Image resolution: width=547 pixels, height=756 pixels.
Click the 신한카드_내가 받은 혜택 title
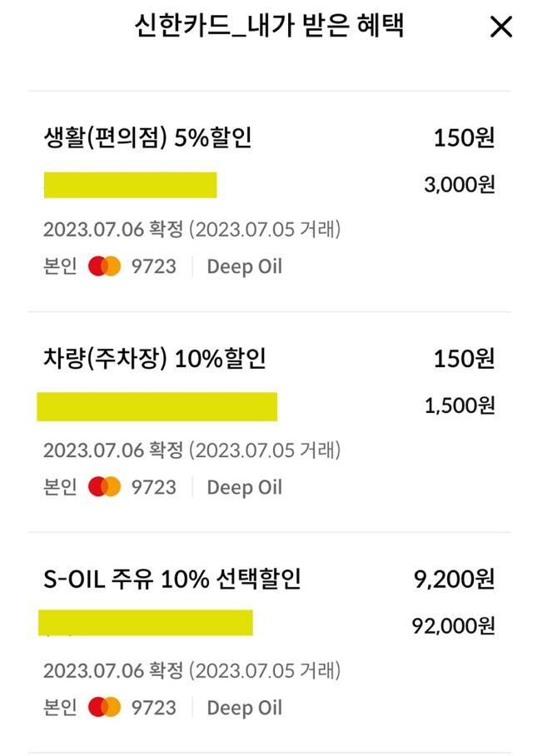(x=269, y=26)
